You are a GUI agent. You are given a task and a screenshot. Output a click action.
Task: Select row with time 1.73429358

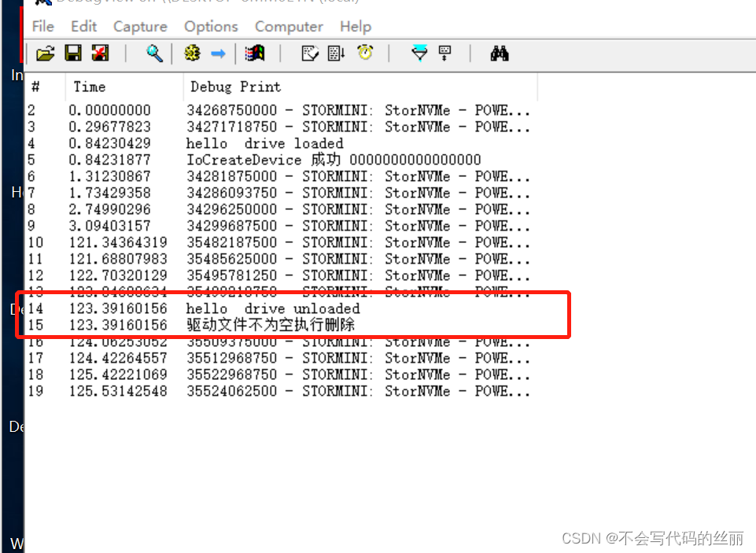(x=281, y=193)
